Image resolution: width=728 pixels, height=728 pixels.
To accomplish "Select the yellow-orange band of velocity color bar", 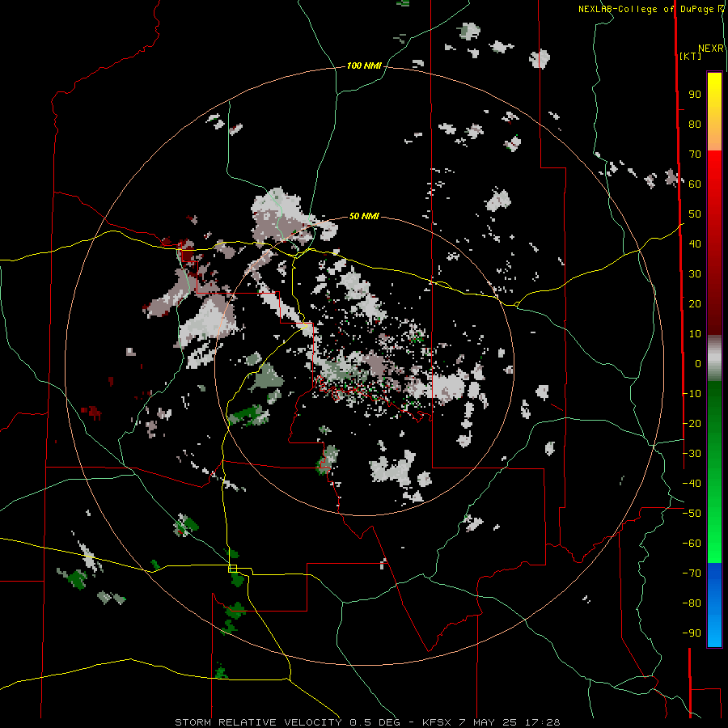I will tap(714, 112).
